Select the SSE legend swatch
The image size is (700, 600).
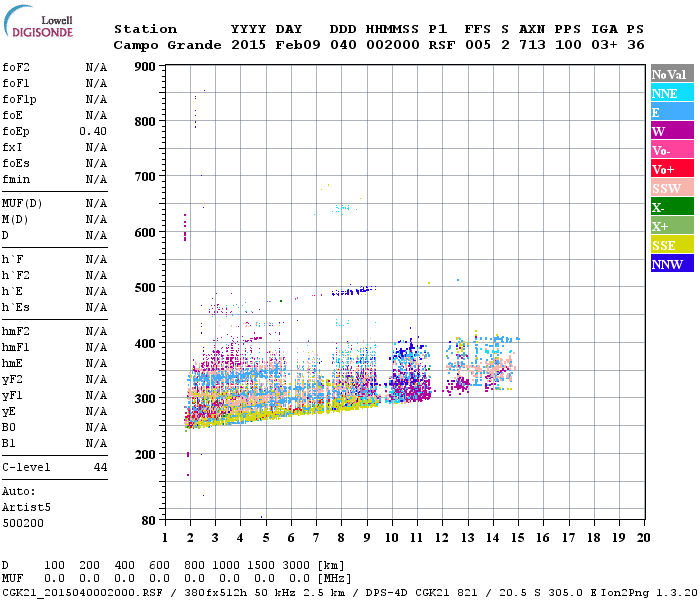click(x=672, y=245)
